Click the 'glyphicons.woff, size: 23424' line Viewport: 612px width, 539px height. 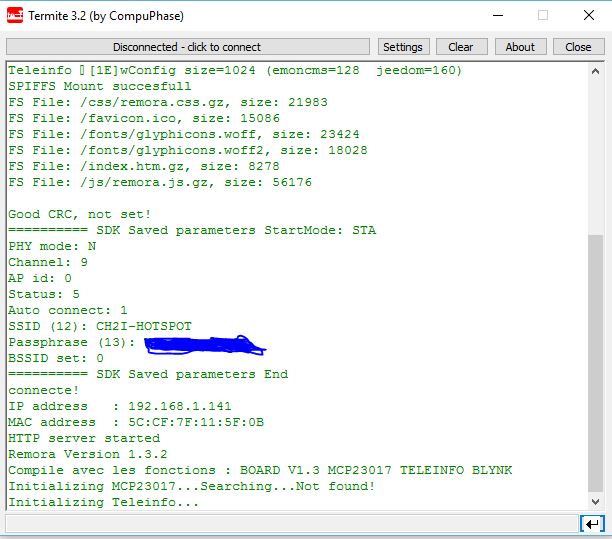coord(184,134)
